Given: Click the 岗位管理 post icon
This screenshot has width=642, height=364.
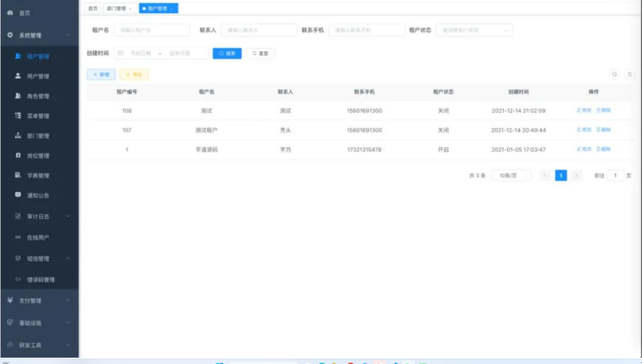Looking at the screenshot, I should pos(18,155).
